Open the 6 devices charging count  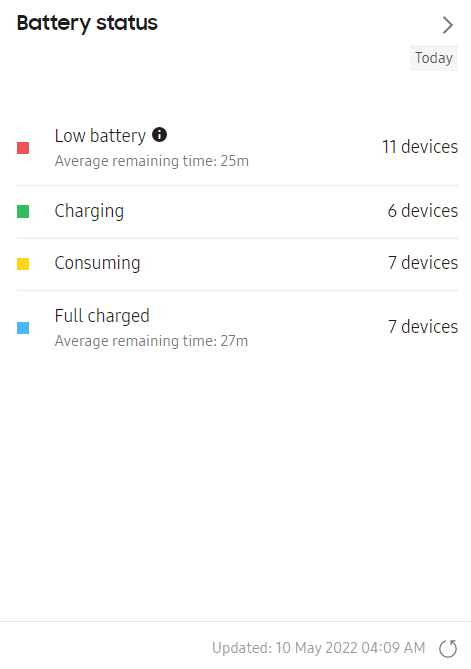(423, 211)
